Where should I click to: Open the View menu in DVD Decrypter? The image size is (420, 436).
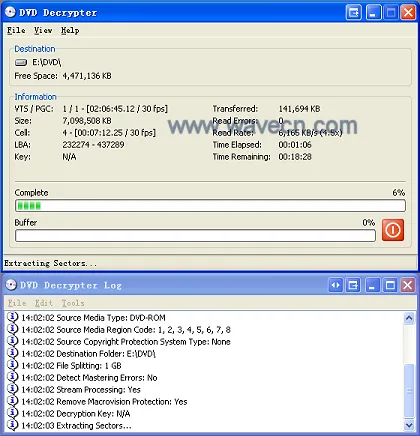coord(43,30)
